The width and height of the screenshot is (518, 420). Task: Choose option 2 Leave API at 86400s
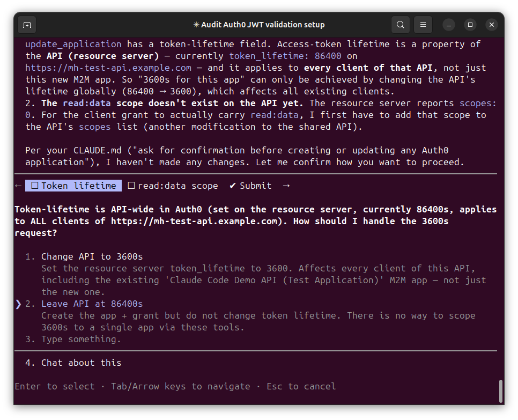[92, 304]
